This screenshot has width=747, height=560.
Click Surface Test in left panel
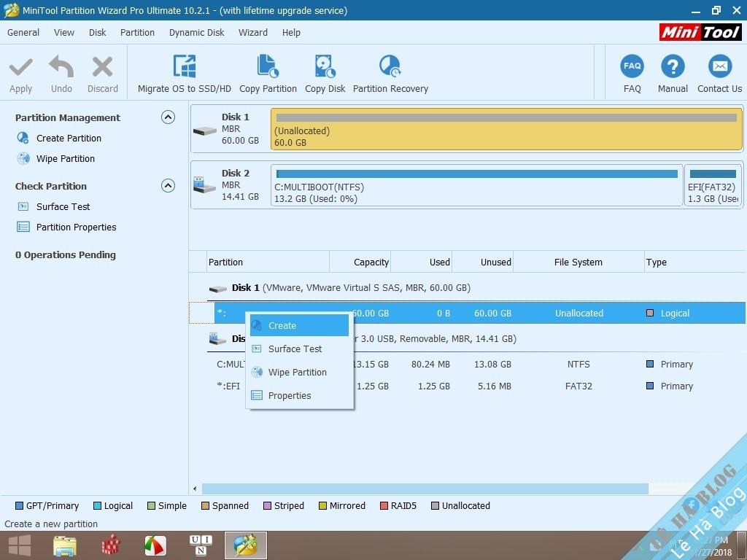[x=63, y=207]
